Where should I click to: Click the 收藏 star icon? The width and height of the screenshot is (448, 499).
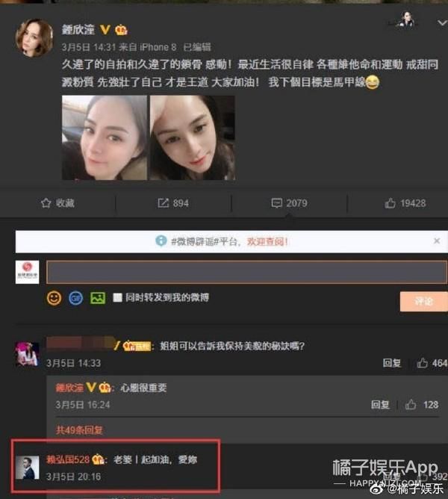coord(46,203)
